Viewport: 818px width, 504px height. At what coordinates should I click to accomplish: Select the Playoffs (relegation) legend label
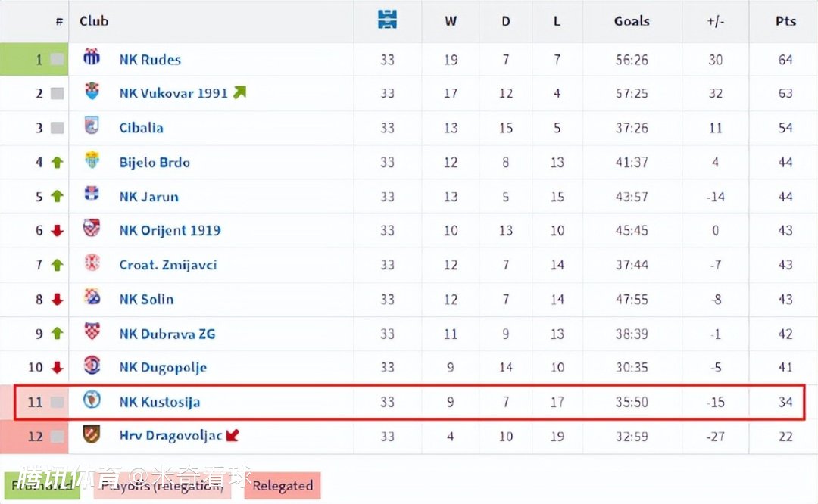click(162, 486)
